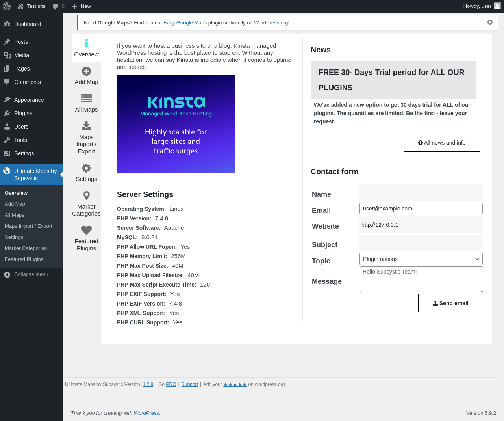The height and width of the screenshot is (421, 504).
Task: Open Featured Plugins submenu item
Action: [24, 259]
